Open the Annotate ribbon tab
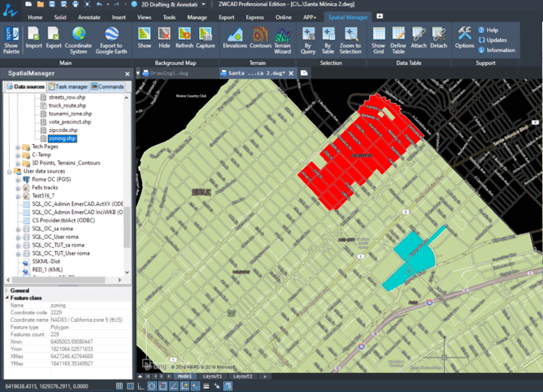 89,17
